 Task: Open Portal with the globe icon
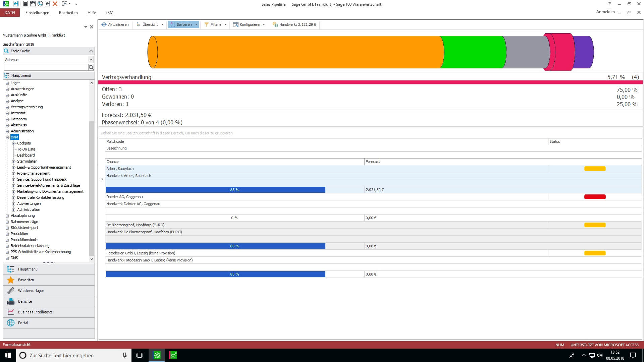pos(49,323)
